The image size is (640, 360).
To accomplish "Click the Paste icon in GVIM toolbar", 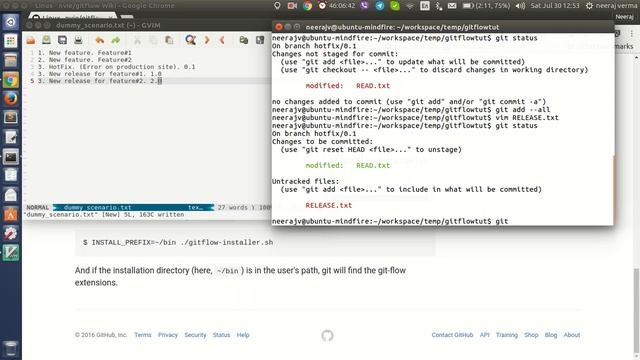I will [169, 40].
